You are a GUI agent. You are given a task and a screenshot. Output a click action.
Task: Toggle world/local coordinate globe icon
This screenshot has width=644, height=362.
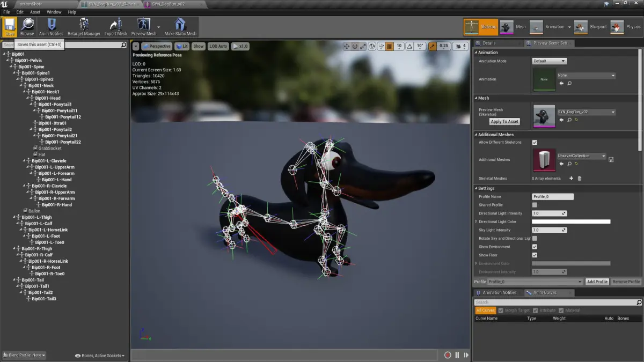tap(372, 47)
